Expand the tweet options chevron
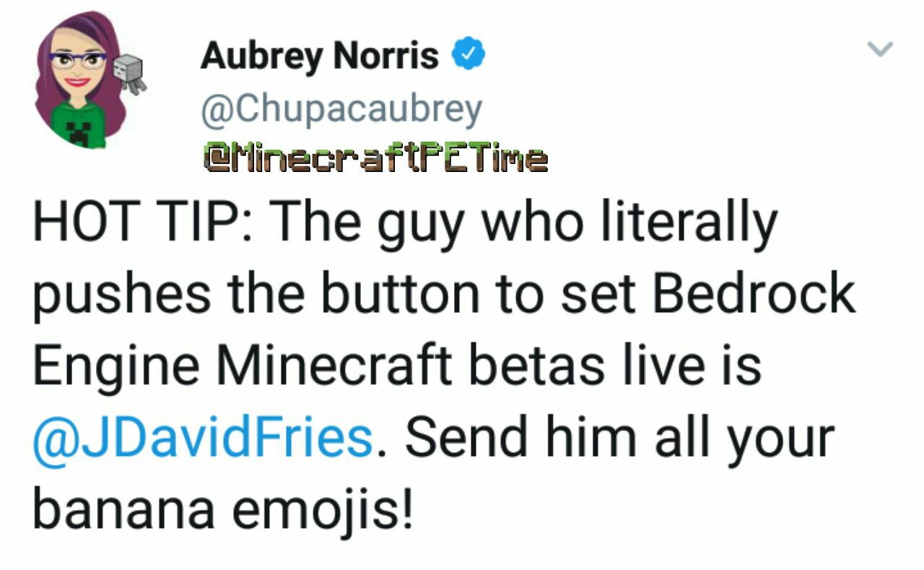924x570 pixels. (x=879, y=49)
